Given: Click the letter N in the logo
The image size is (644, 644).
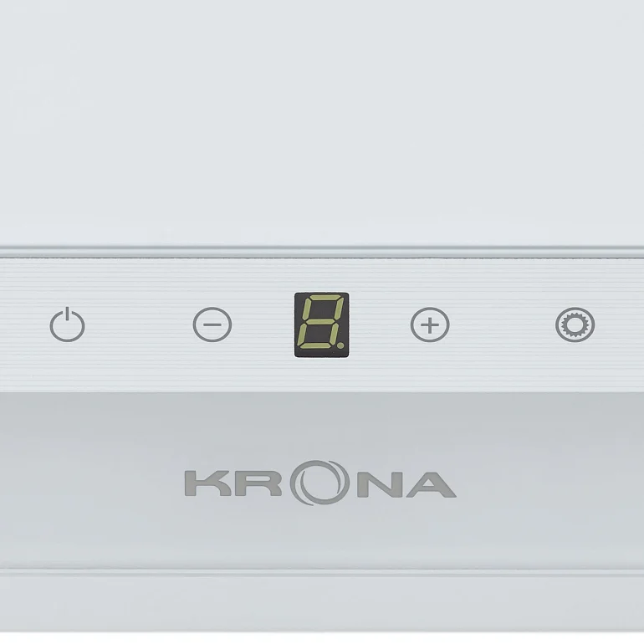Looking at the screenshot, I should click(380, 484).
